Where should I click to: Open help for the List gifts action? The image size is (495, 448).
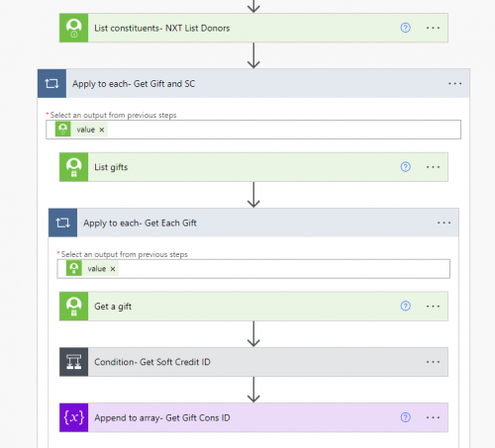[405, 167]
